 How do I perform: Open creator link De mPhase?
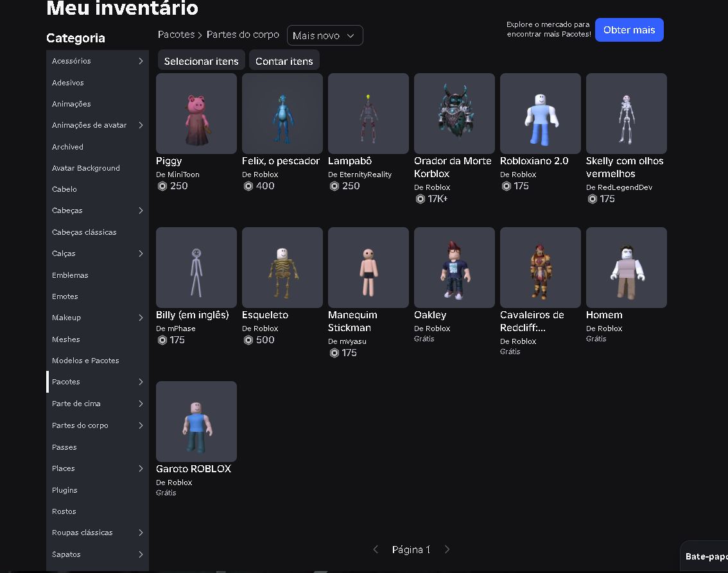[175, 329]
